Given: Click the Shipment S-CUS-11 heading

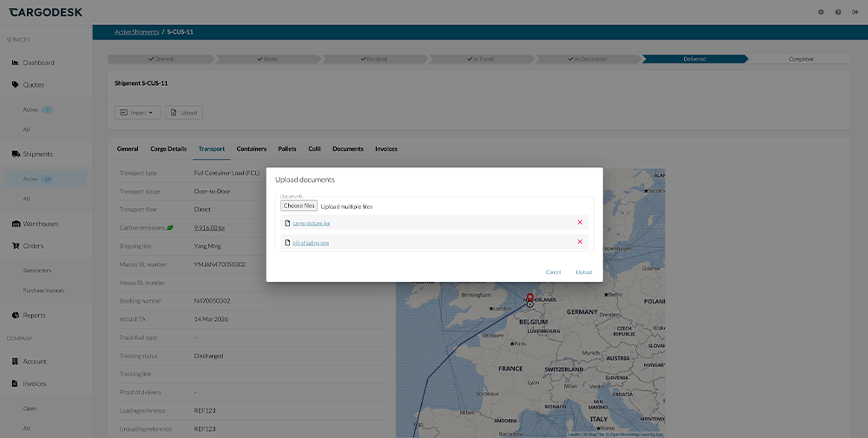Looking at the screenshot, I should 141,83.
